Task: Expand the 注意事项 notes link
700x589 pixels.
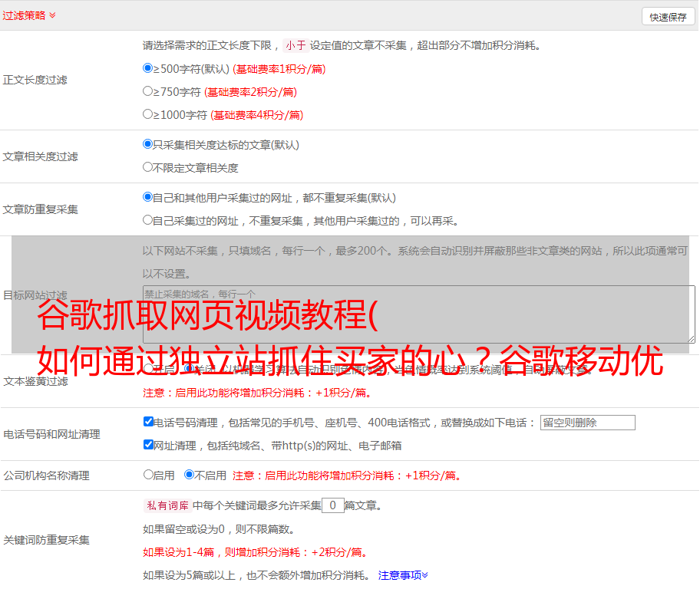Action: pyautogui.click(x=402, y=575)
